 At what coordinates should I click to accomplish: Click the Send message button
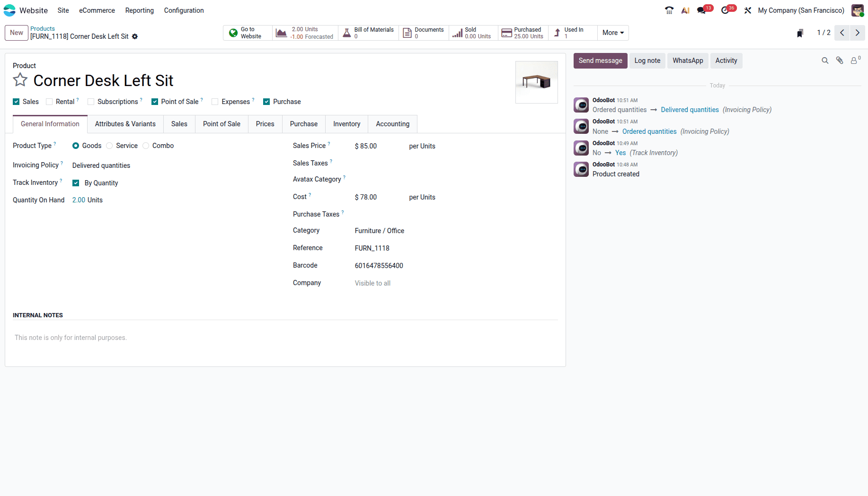601,61
